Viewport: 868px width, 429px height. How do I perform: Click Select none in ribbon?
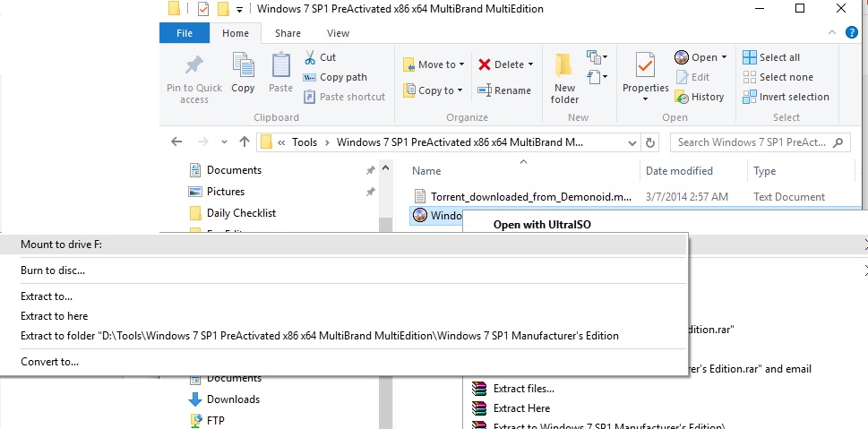[778, 77]
